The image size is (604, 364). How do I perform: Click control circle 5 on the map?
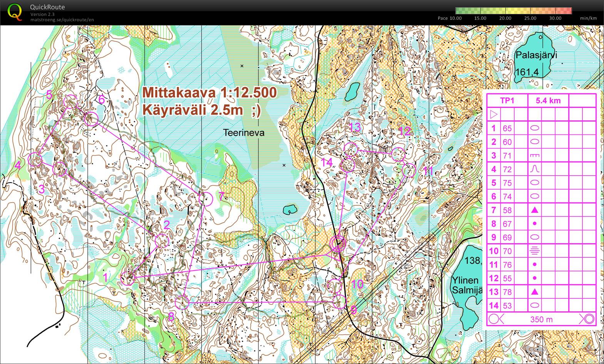(70, 102)
